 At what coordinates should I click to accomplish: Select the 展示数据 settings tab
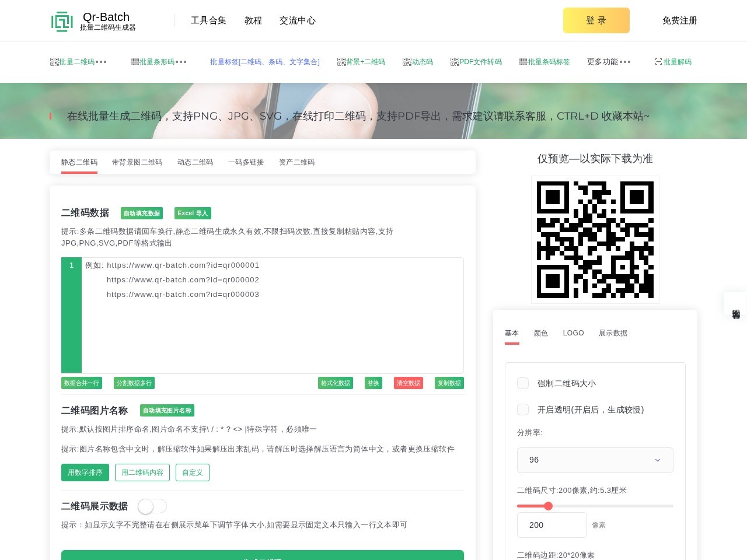[x=613, y=333]
